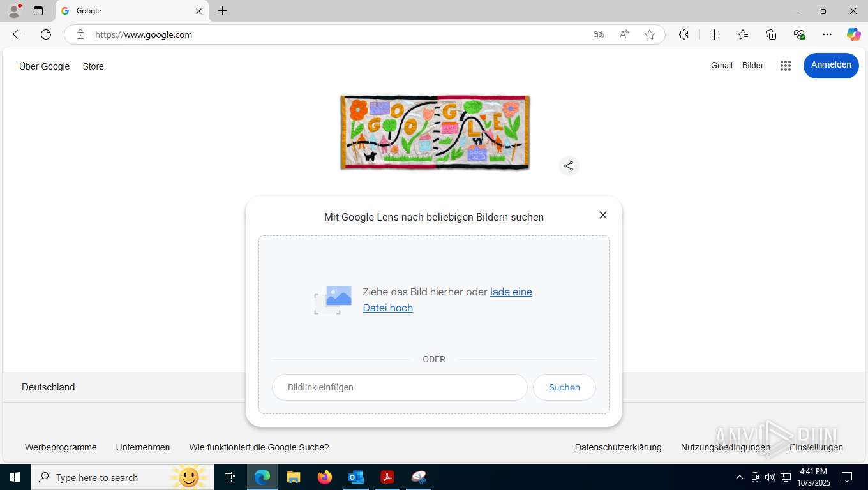The width and height of the screenshot is (868, 490).
Task: Reload the page with Refresh icon
Action: [46, 34]
